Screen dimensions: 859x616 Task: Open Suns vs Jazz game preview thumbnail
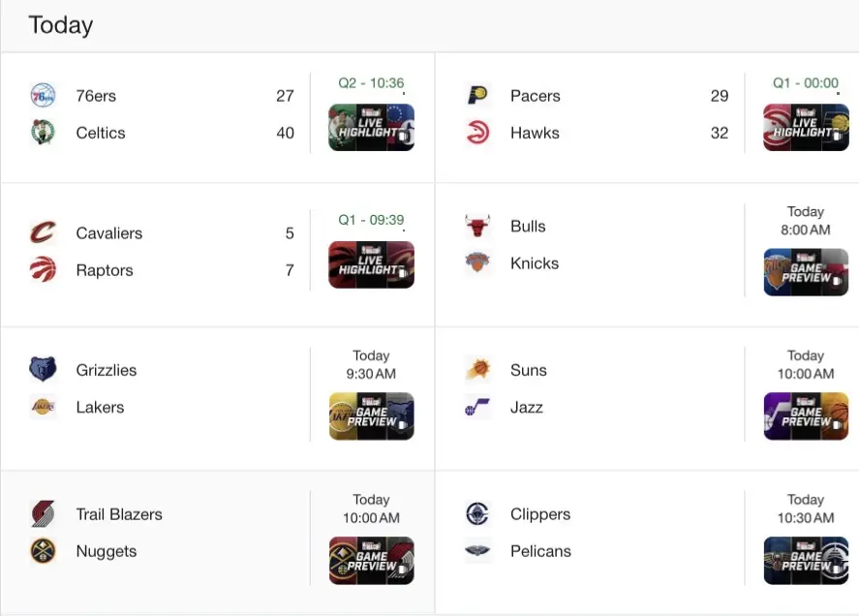(x=806, y=416)
